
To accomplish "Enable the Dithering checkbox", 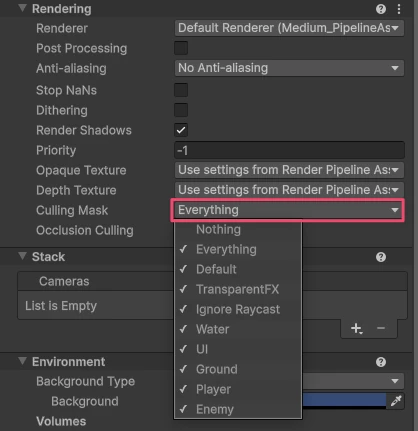I will coord(181,110).
